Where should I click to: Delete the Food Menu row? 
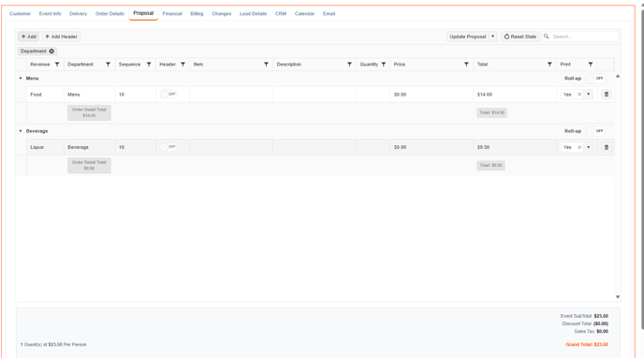click(607, 95)
